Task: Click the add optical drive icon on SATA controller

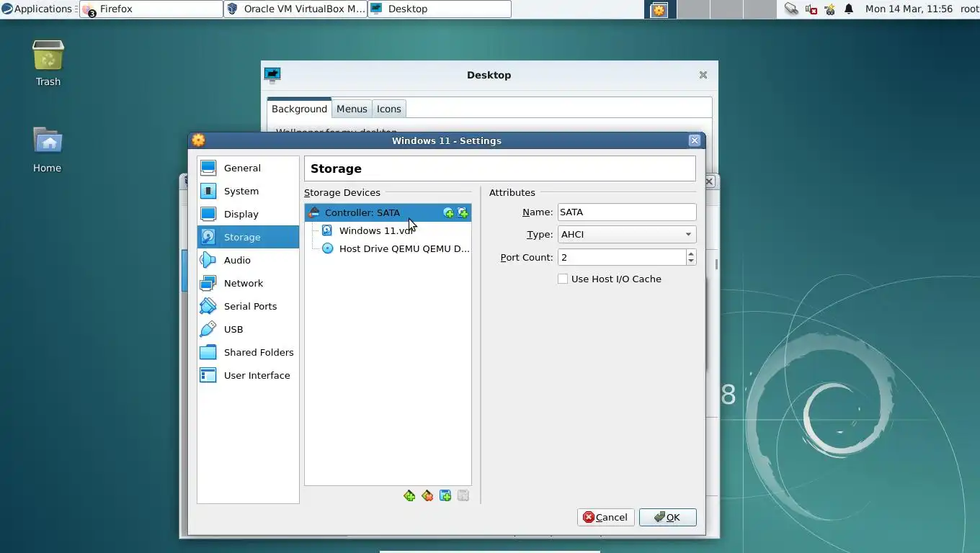Action: pyautogui.click(x=448, y=212)
